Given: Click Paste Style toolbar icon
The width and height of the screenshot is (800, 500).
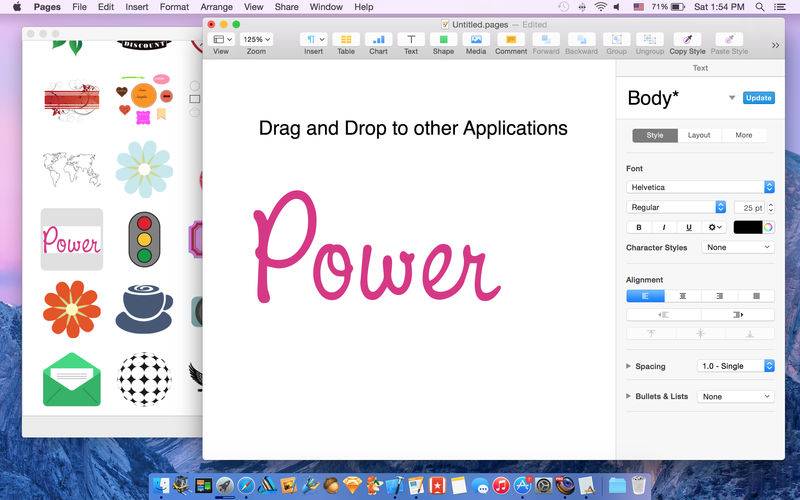Looking at the screenshot, I should coord(729,39).
